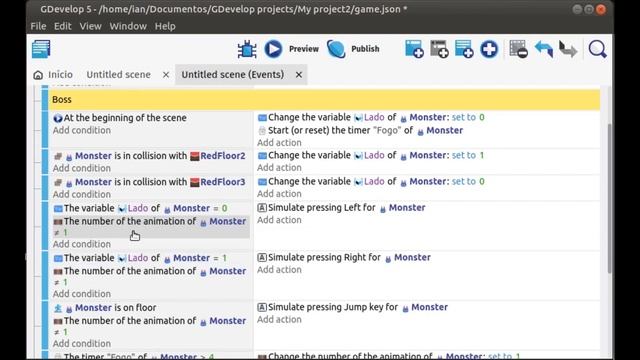The width and height of the screenshot is (640, 360).
Task: Click the blue plus add-other-event icon
Action: pos(489,49)
